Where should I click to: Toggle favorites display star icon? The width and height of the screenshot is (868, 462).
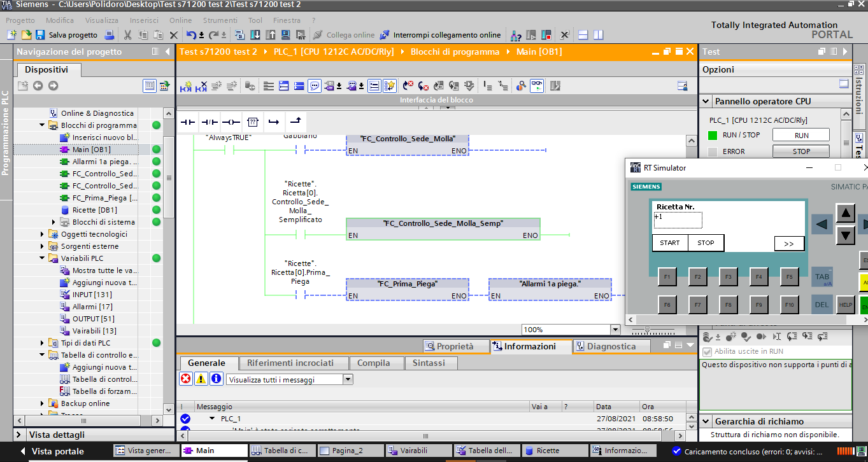[x=390, y=85]
